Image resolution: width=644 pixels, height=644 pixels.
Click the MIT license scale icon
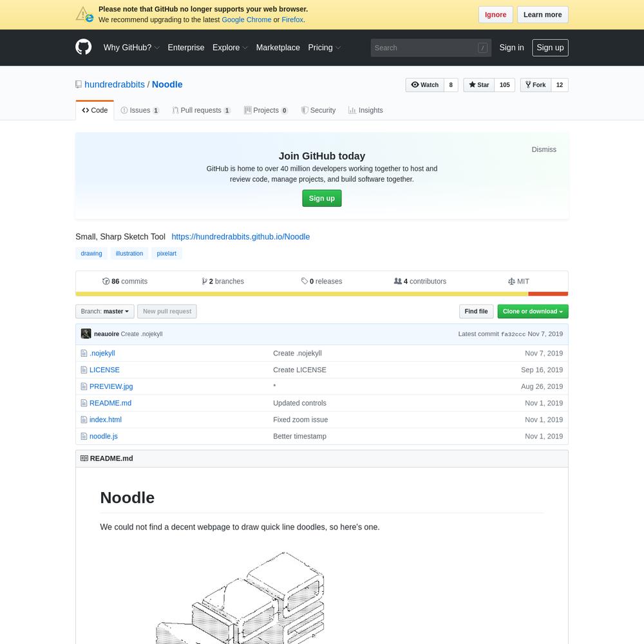(511, 281)
